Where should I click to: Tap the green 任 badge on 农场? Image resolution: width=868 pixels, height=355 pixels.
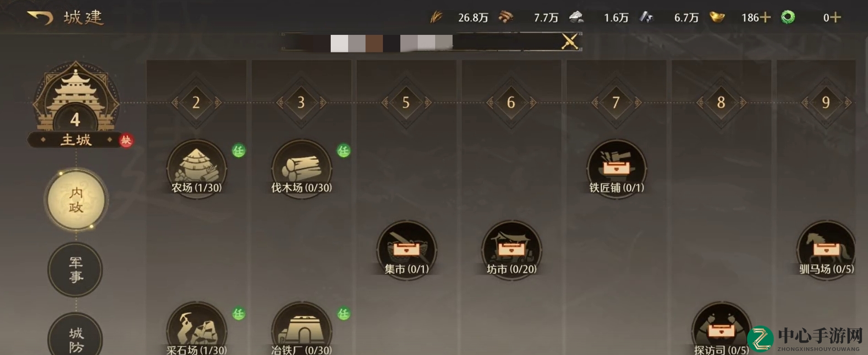[x=238, y=150]
